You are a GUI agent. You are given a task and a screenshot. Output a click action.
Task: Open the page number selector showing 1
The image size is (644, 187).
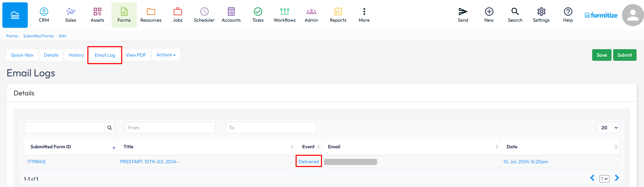click(x=604, y=179)
